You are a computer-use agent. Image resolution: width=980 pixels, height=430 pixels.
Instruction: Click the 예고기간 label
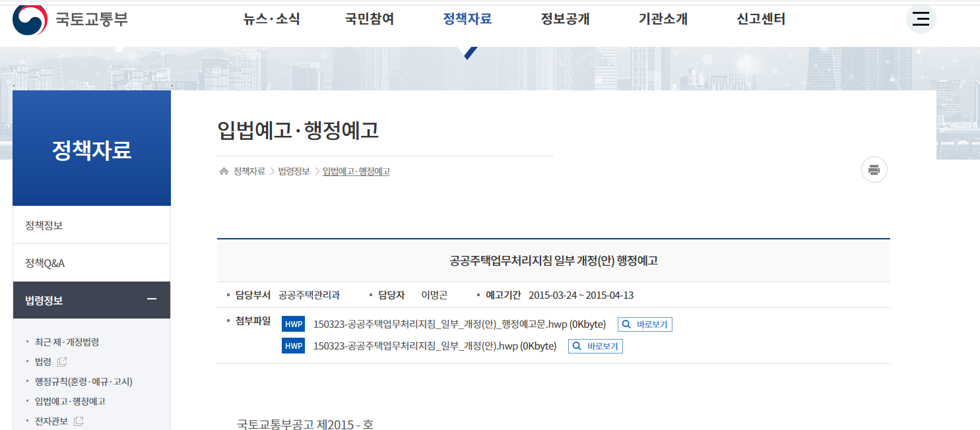pyautogui.click(x=504, y=295)
